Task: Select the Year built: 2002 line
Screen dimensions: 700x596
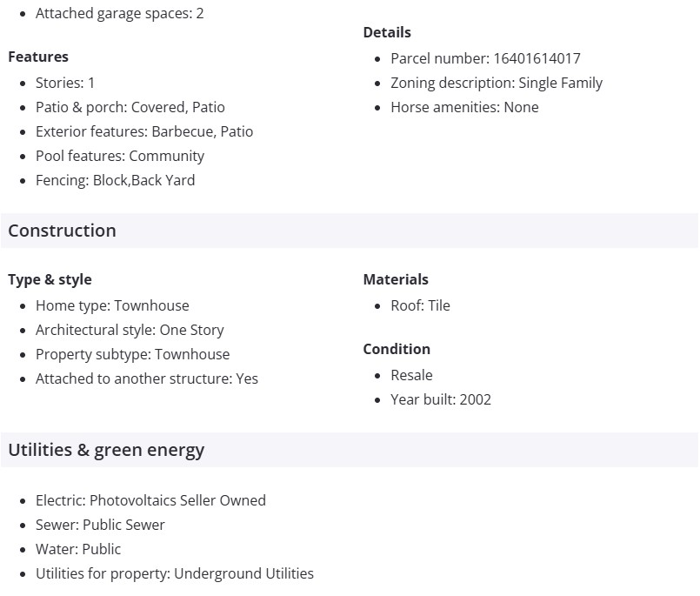Action: point(440,399)
